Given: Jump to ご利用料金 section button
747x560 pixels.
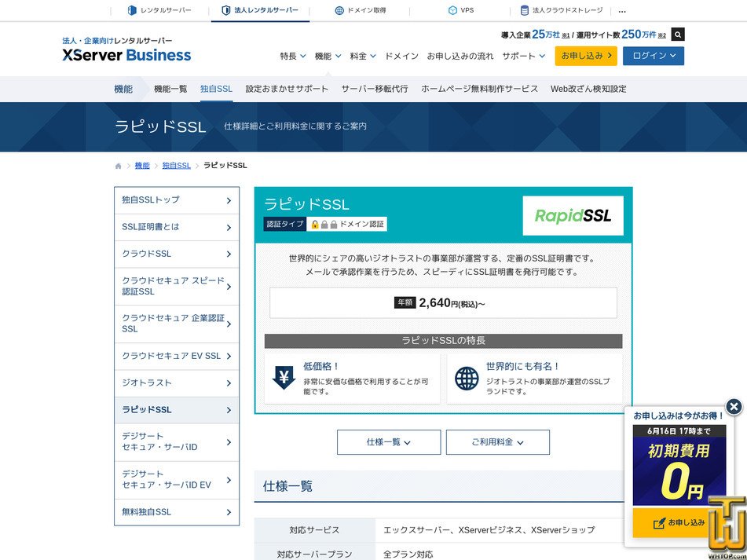Looking at the screenshot, I should pyautogui.click(x=498, y=442).
